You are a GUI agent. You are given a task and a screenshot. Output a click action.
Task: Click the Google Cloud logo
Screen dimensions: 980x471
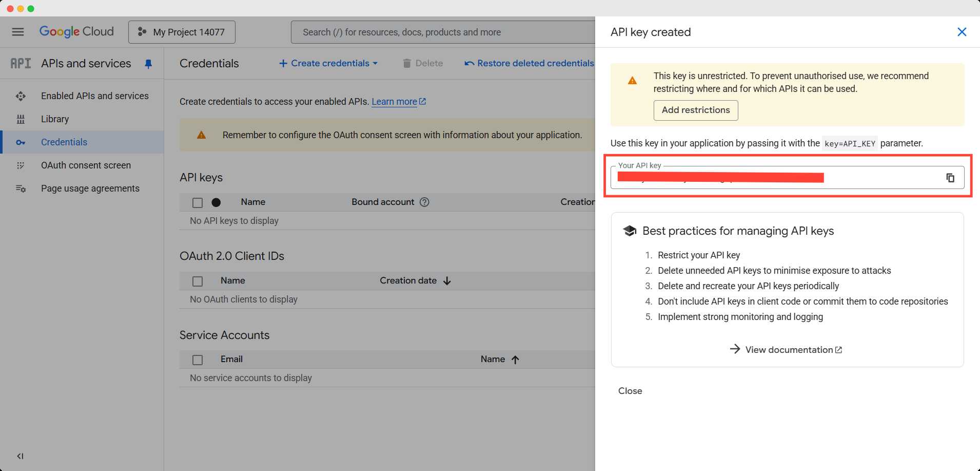[x=76, y=31]
